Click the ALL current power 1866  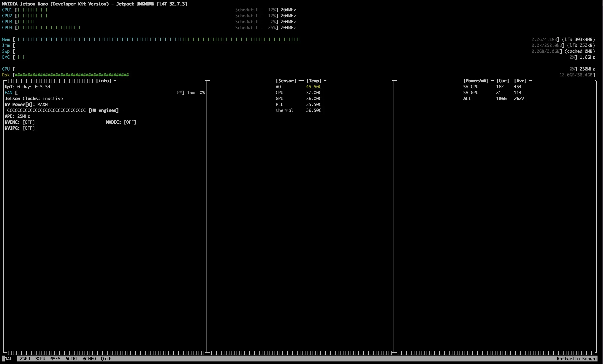coord(501,99)
